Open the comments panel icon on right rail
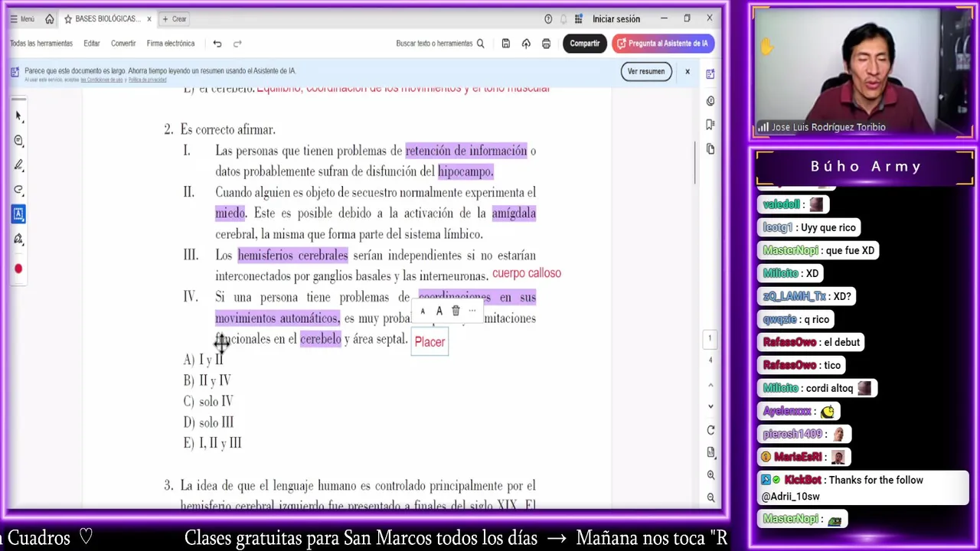 click(710, 101)
